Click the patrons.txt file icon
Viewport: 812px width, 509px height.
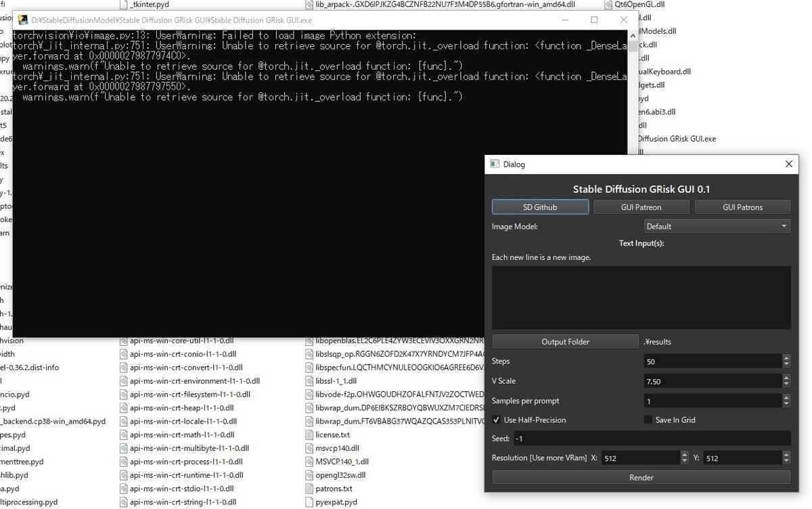(308, 488)
